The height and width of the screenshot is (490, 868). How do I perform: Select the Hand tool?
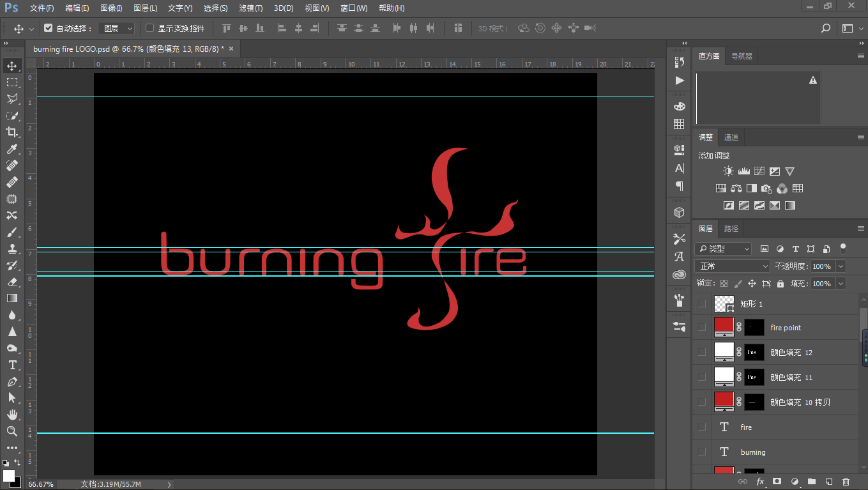[x=11, y=415]
